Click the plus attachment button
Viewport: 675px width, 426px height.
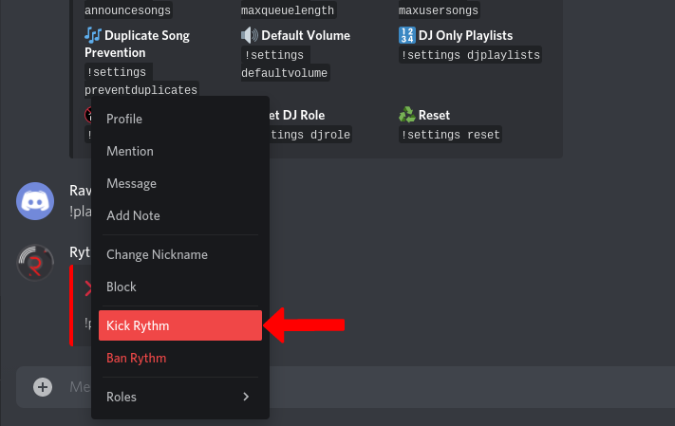[43, 387]
